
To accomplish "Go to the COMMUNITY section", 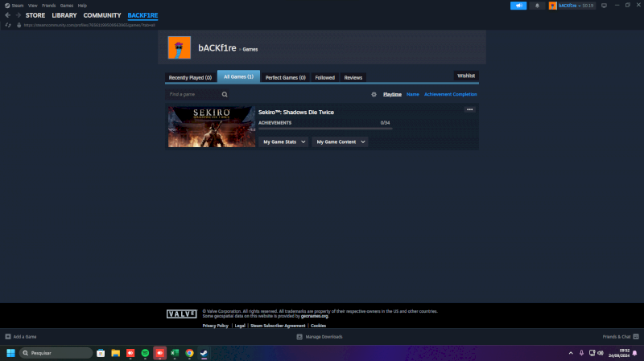I will point(102,15).
